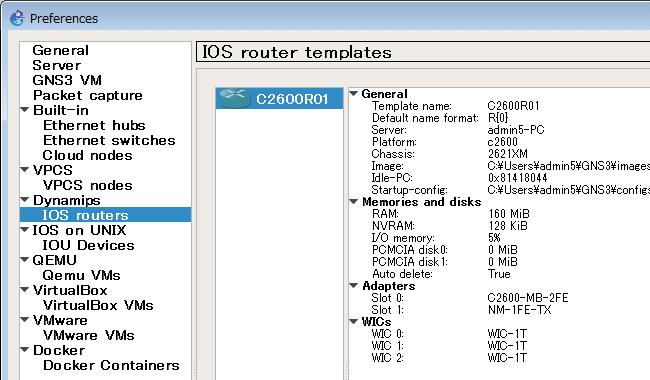Click the Platform value c2600
Screen dimensions: 650x380
pyautogui.click(x=503, y=142)
